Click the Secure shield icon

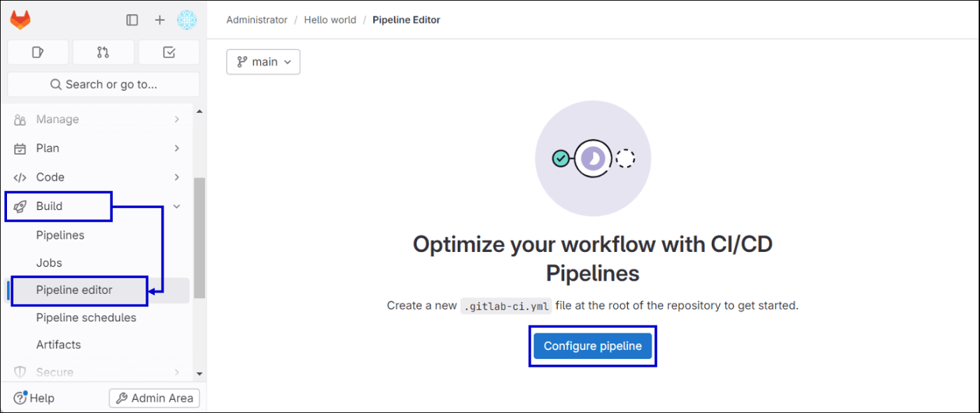[20, 372]
